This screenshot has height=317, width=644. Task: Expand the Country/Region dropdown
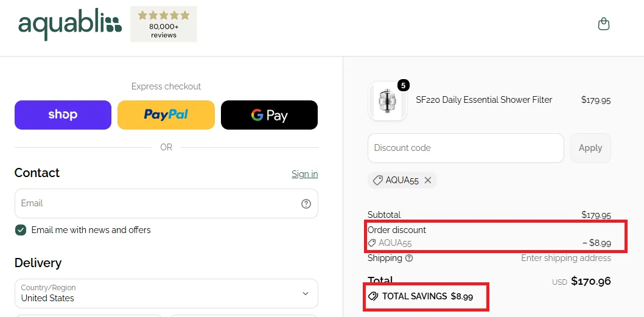pos(166,293)
